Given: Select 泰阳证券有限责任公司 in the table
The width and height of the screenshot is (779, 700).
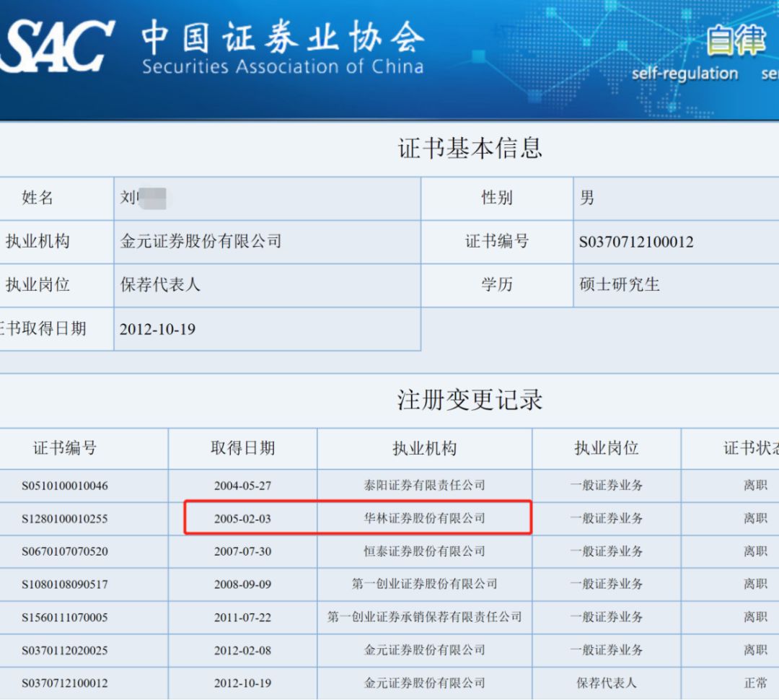Looking at the screenshot, I should tap(425, 485).
